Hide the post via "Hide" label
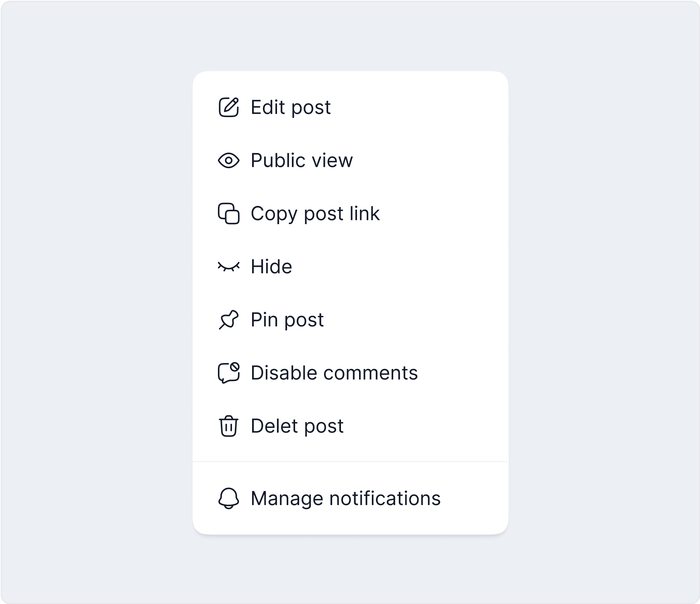700x604 pixels. click(x=271, y=266)
